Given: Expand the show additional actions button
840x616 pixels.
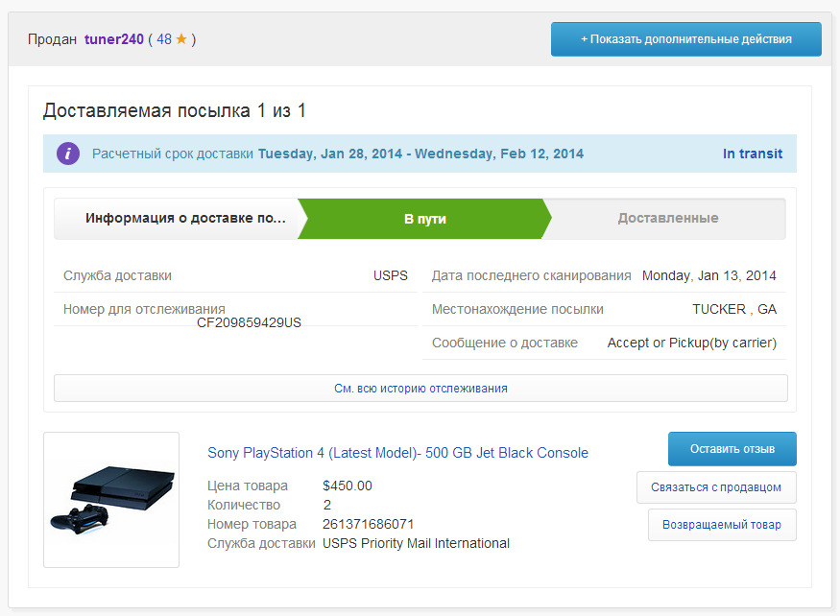Looking at the screenshot, I should (x=685, y=39).
